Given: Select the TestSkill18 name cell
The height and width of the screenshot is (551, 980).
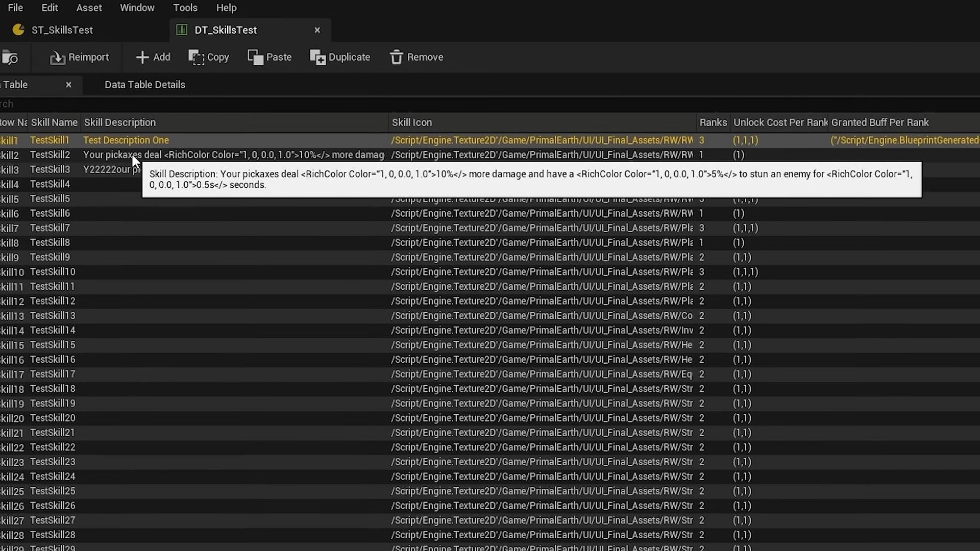Looking at the screenshot, I should click(x=53, y=389).
